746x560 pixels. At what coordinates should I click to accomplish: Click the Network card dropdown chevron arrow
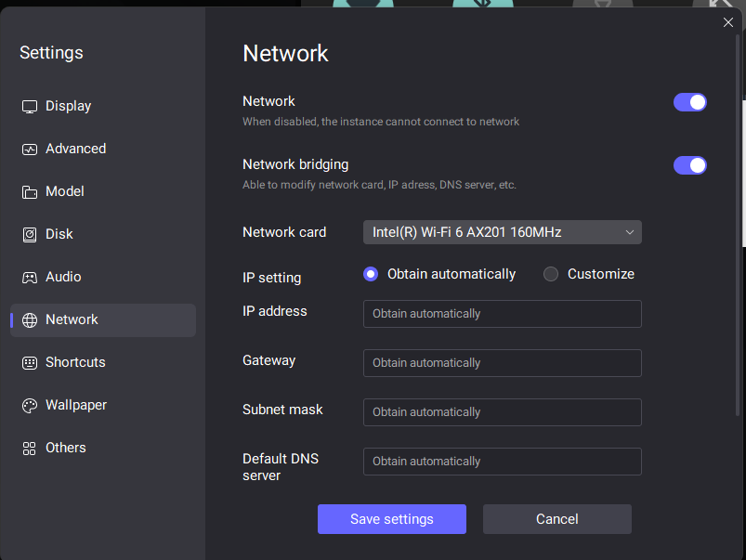[x=630, y=232]
